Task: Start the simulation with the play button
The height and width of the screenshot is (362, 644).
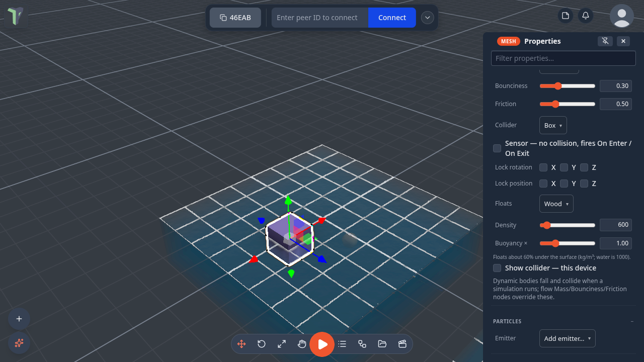Action: coord(322,344)
